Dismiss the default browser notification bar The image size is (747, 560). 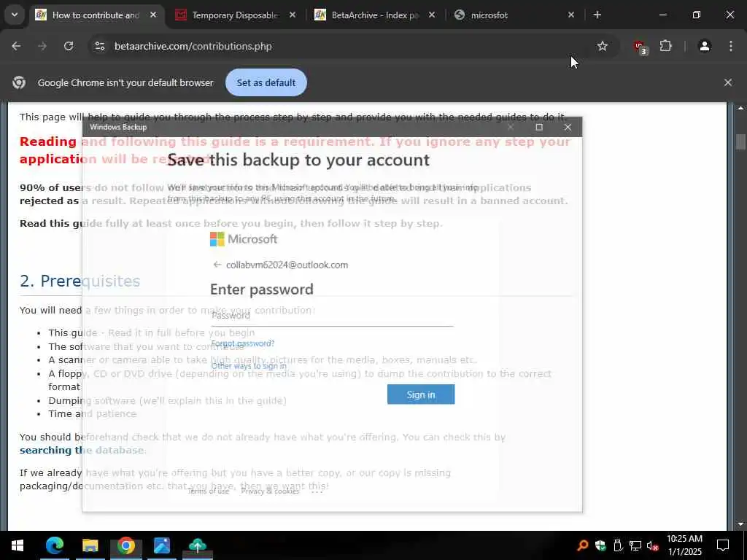coord(727,82)
